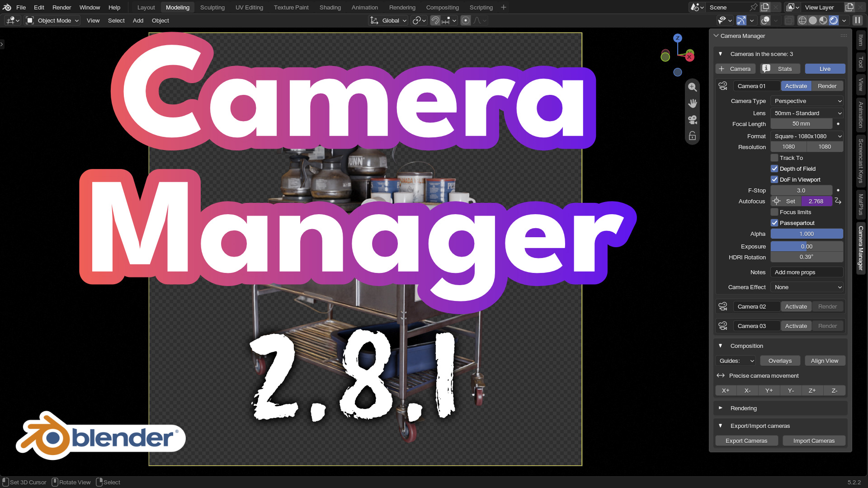Click the autofocus crosshair picker icon

(776, 201)
